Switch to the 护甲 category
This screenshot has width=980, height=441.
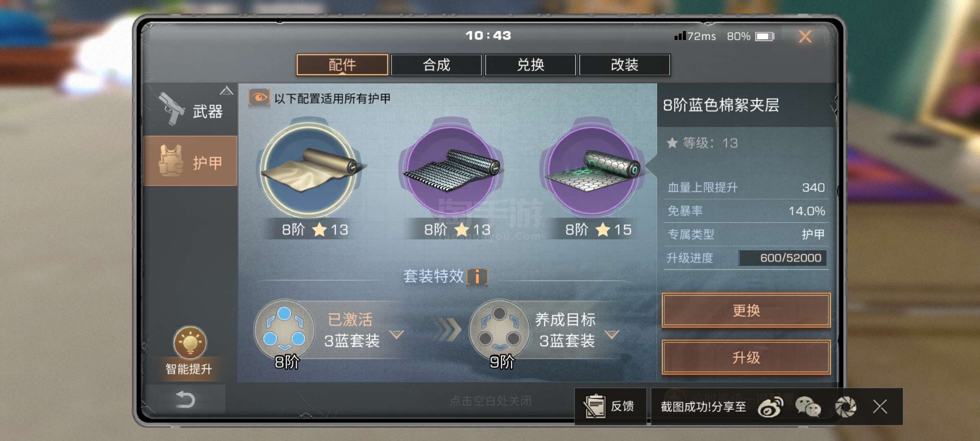pos(190,161)
